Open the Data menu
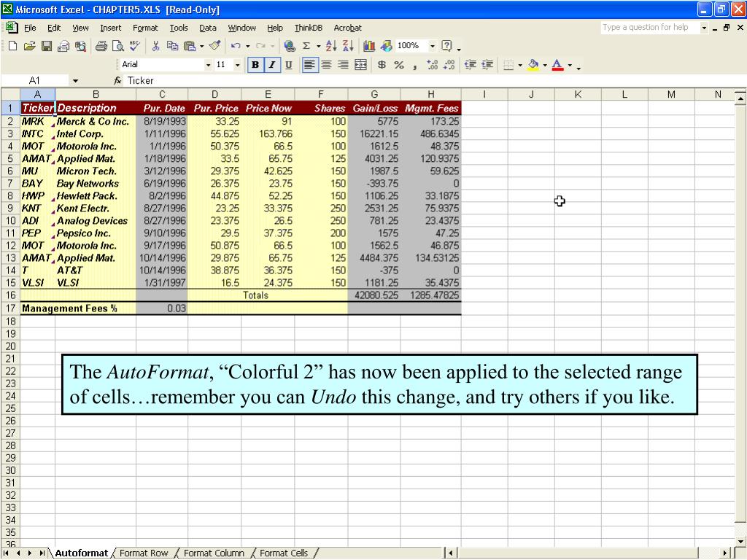The width and height of the screenshot is (747, 560). [x=208, y=28]
